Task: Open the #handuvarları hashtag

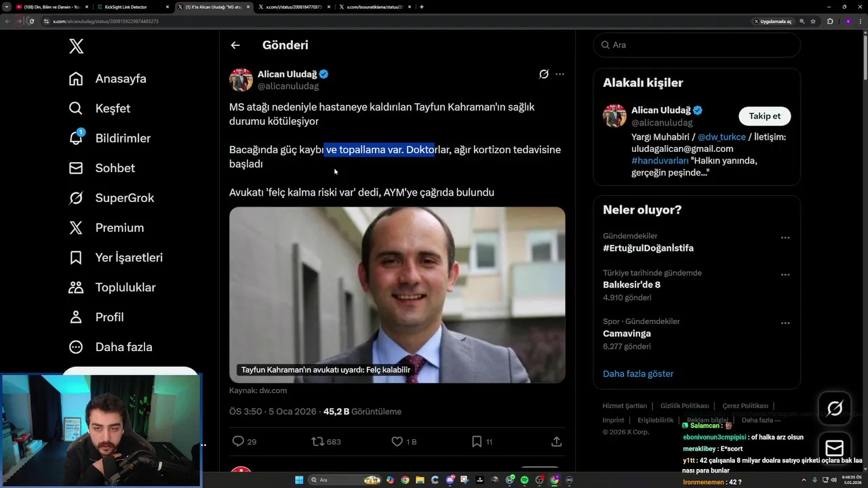Action: coord(660,161)
